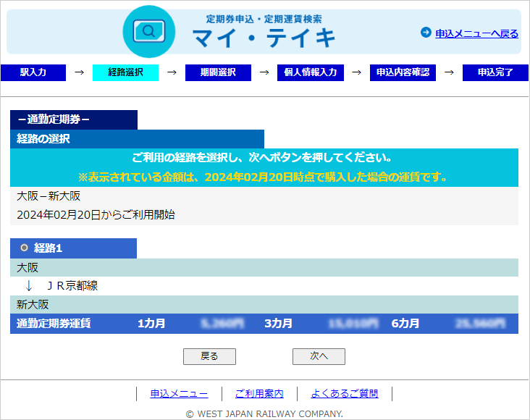Click the 1カ月 fare label
The image size is (530, 420).
point(151,324)
